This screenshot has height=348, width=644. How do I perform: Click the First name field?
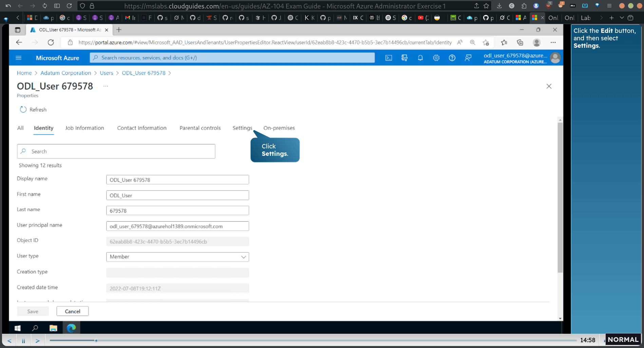177,196
